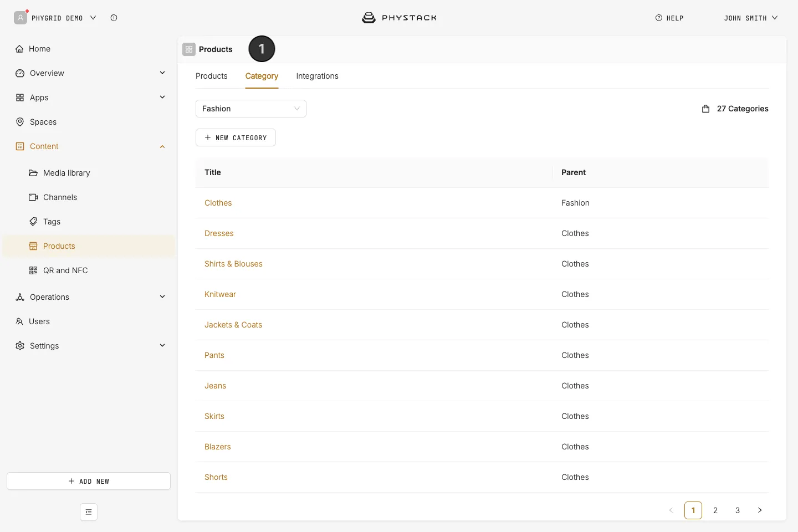Open the Jackets & Coats category
Screen dimensions: 798x532
coord(233,325)
